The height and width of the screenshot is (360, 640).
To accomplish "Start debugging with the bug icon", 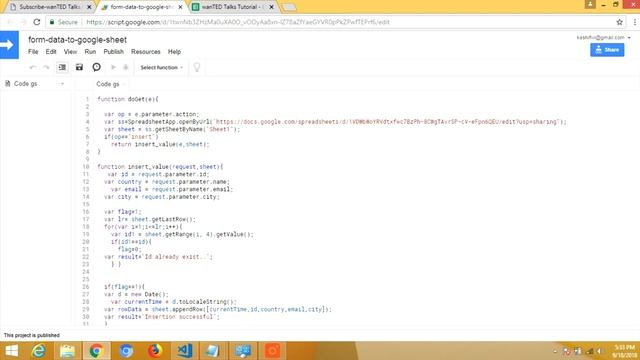I will 126,67.
